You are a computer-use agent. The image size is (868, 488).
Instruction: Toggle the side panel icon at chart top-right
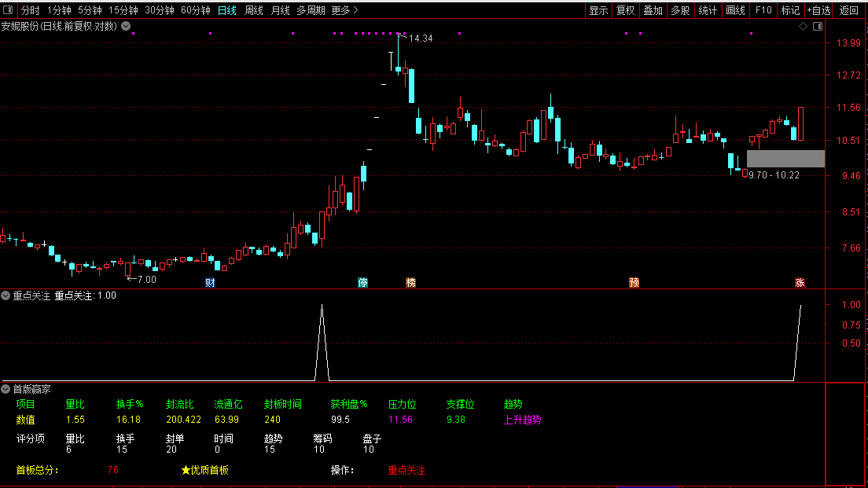pyautogui.click(x=818, y=27)
